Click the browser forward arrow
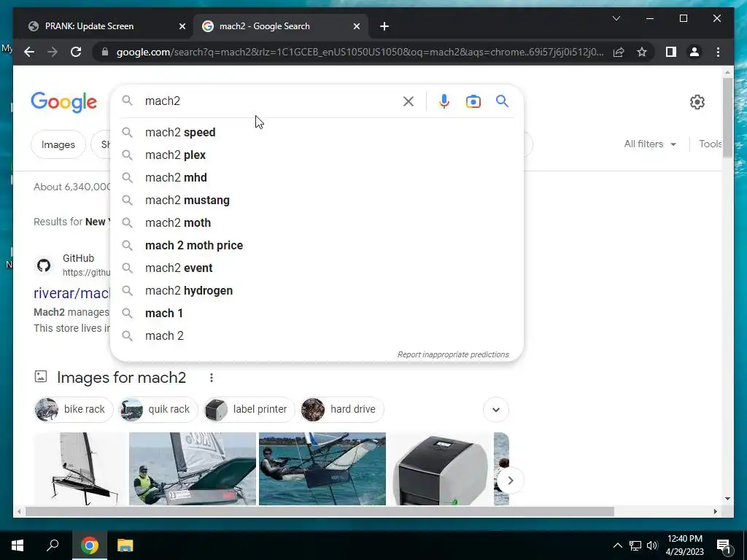747x560 pixels. (53, 52)
